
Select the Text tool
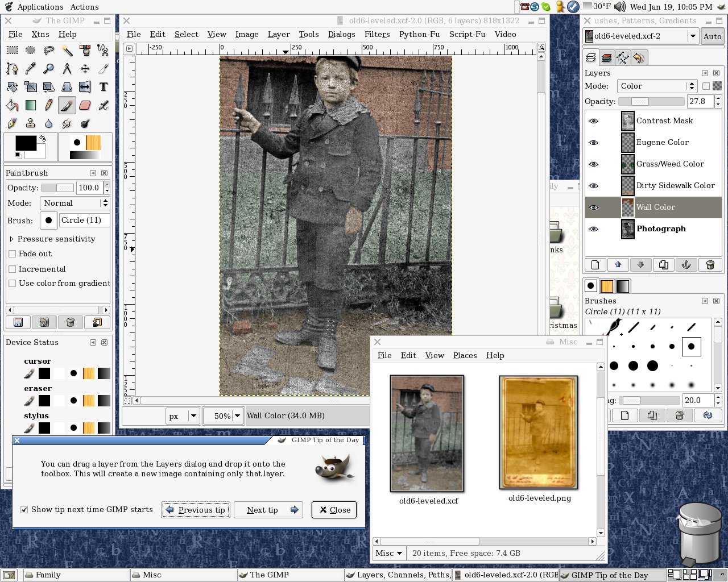pyautogui.click(x=104, y=87)
